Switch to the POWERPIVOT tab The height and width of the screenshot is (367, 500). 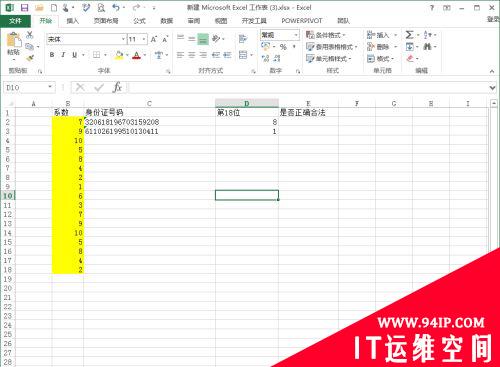point(302,21)
